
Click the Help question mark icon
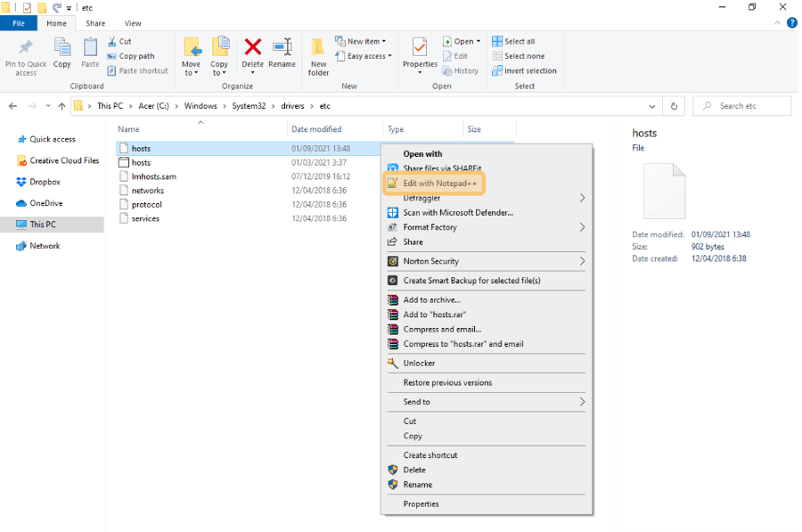792,23
